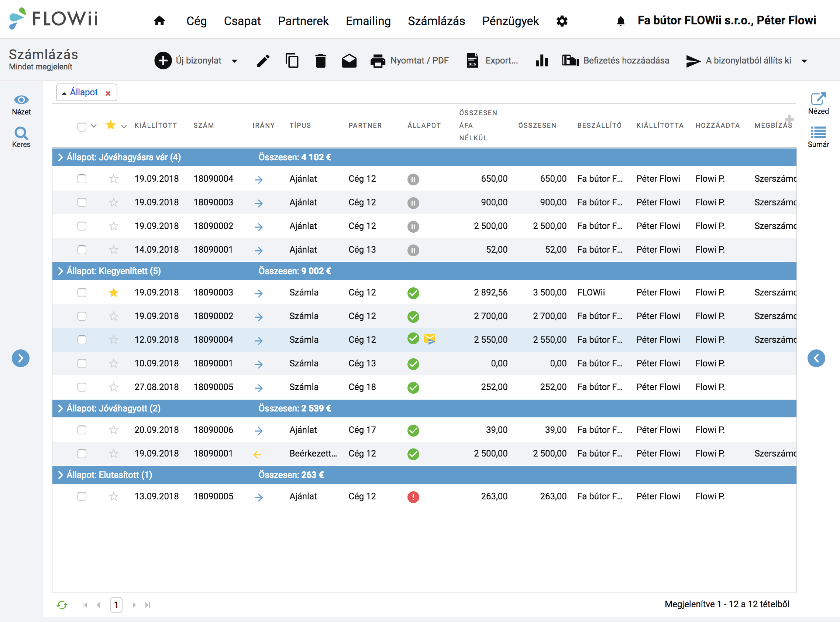840x622 pixels.
Task: Open the Emailing menu
Action: (x=368, y=21)
